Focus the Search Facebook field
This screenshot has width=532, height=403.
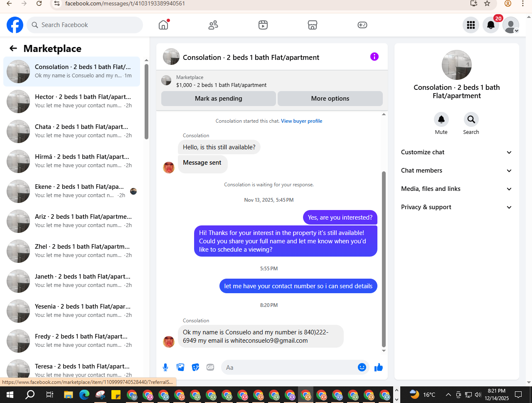pyautogui.click(x=85, y=25)
